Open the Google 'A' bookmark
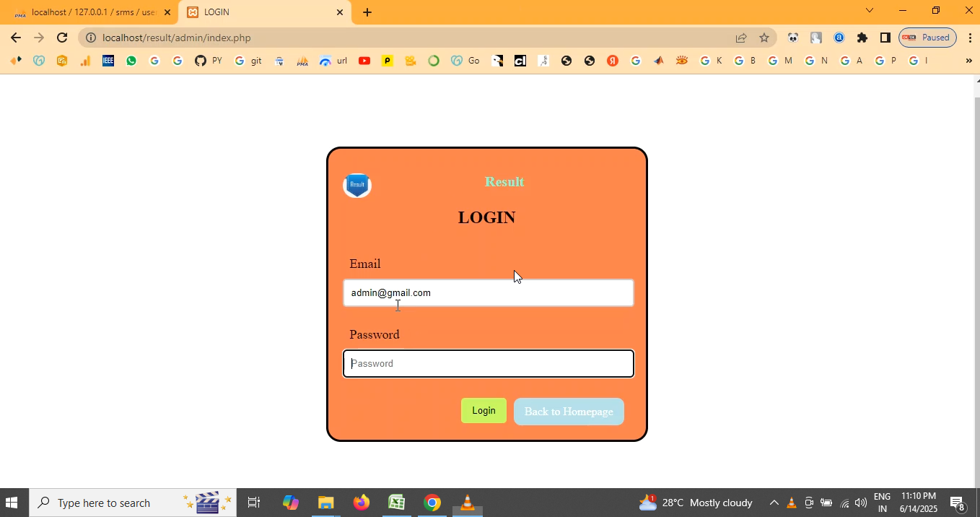Viewport: 980px width, 517px height. 852,61
